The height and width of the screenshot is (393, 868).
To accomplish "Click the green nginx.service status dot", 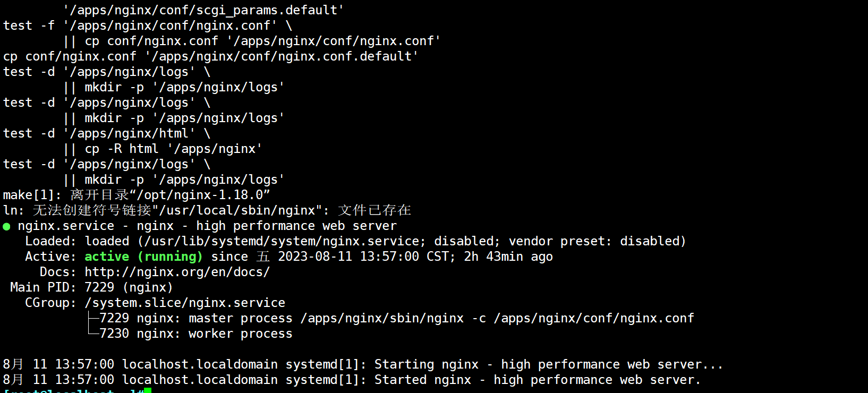I will click(6, 227).
